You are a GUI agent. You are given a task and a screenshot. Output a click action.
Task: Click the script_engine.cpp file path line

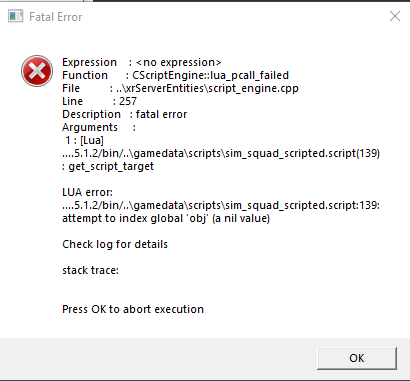[x=180, y=88]
